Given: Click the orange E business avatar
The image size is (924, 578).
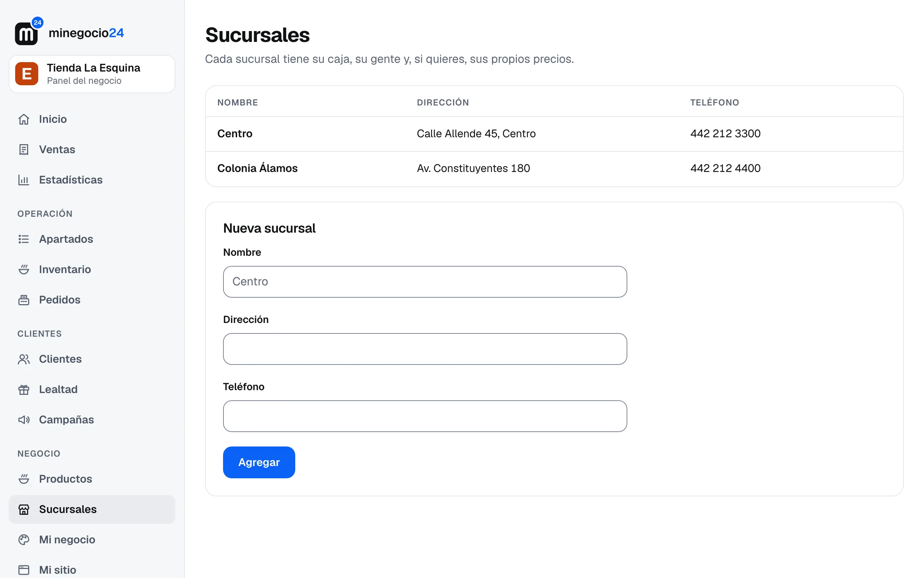Looking at the screenshot, I should (x=27, y=74).
